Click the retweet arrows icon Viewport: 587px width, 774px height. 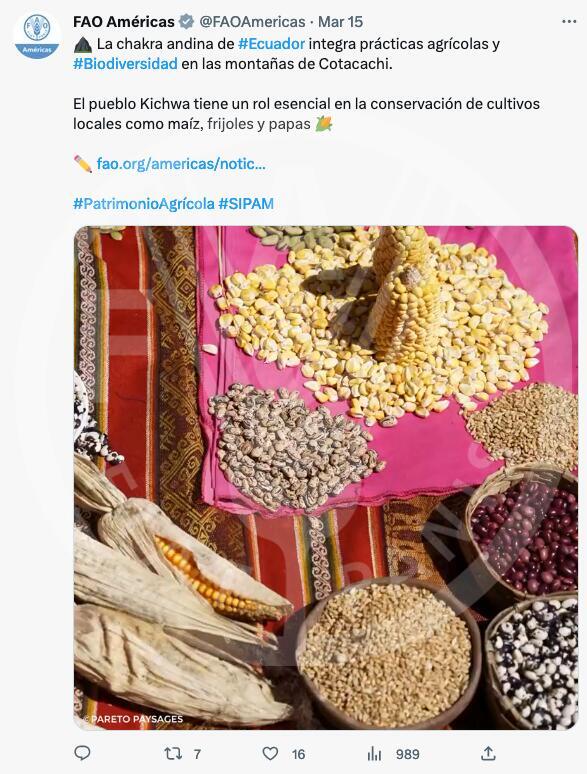tap(173, 754)
